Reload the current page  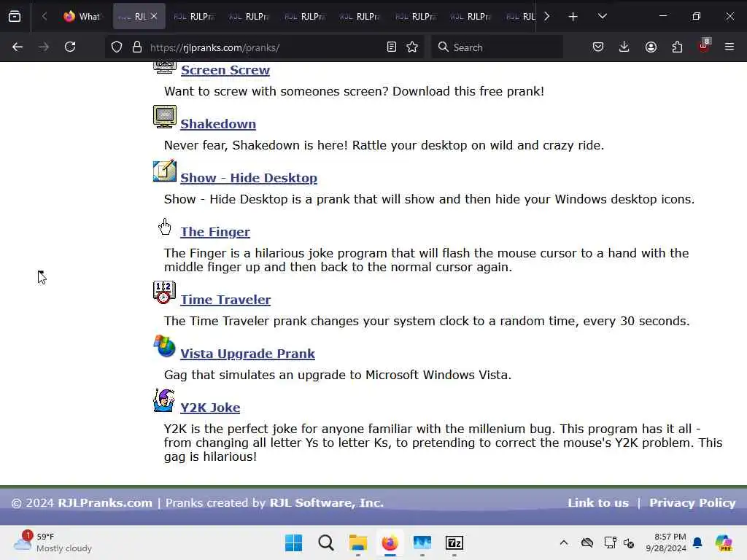70,47
